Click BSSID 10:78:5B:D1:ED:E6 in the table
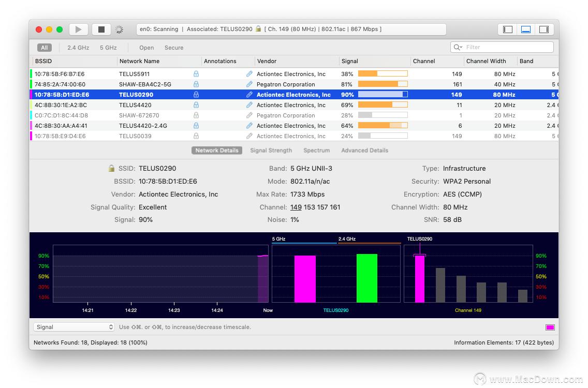 pos(62,95)
